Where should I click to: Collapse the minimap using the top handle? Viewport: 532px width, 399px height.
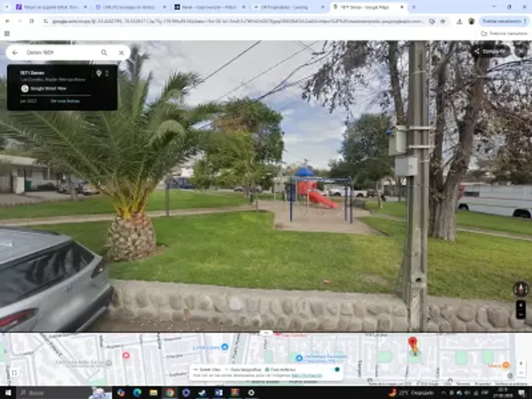click(x=266, y=333)
